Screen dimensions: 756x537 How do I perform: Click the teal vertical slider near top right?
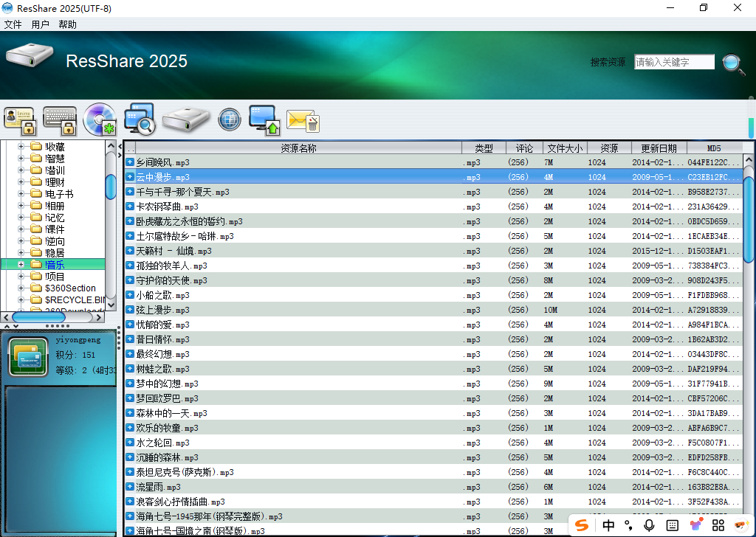point(752,127)
